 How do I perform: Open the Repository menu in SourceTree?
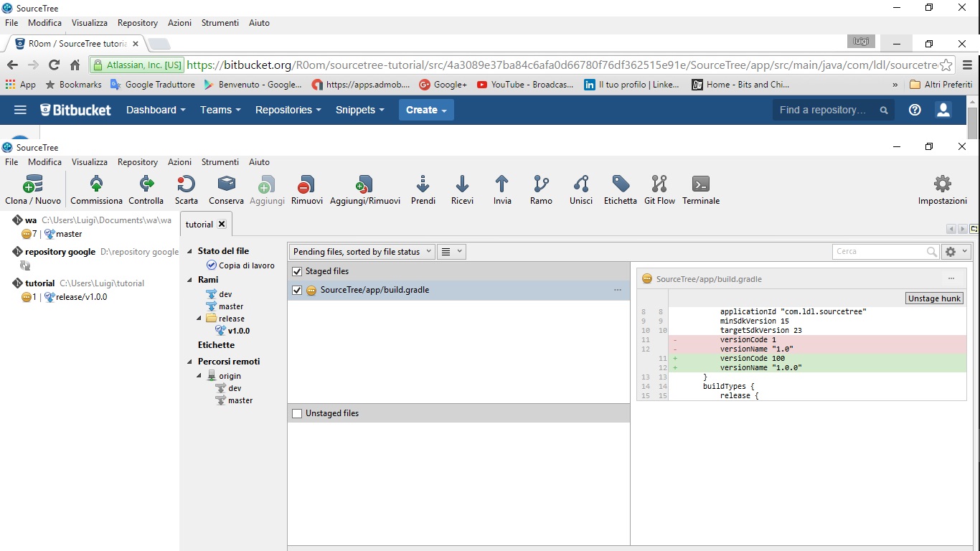(x=137, y=162)
